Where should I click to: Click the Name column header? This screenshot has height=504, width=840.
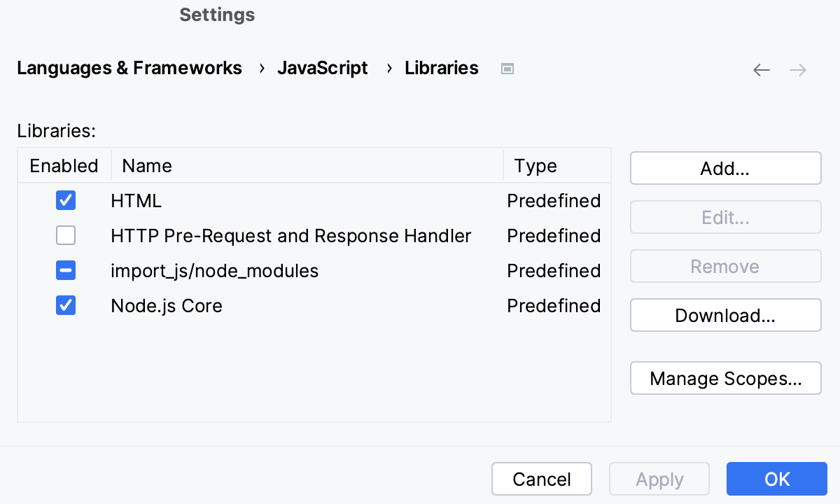146,165
